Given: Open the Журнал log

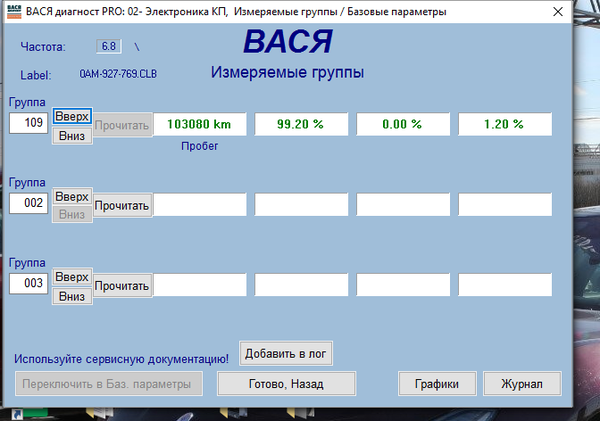Looking at the screenshot, I should (x=522, y=383).
